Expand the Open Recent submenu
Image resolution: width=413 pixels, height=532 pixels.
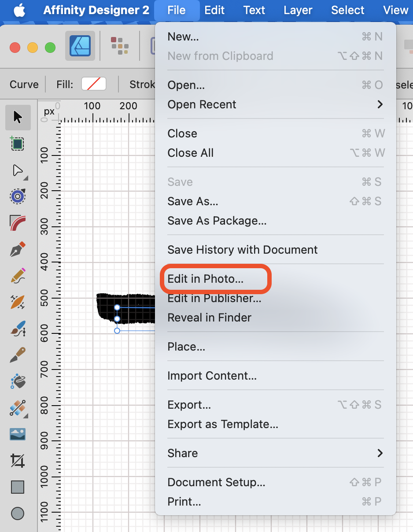(x=276, y=104)
